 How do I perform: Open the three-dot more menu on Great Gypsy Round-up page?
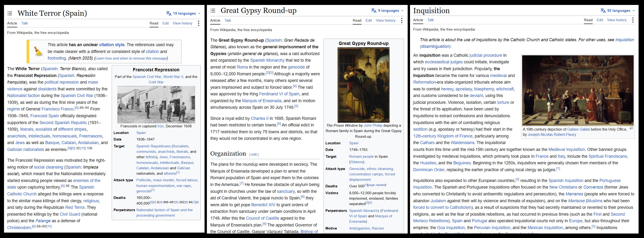(402, 20)
